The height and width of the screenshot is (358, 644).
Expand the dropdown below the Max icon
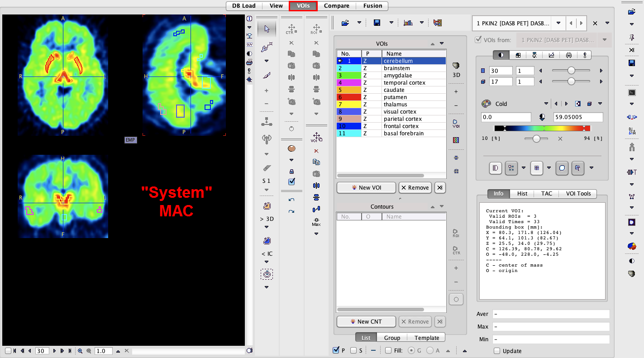pyautogui.click(x=316, y=234)
